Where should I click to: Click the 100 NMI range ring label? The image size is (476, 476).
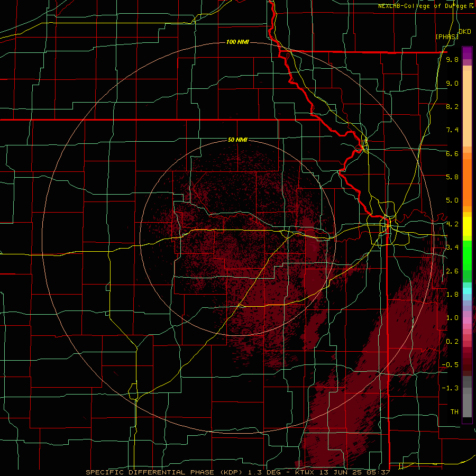coord(237,42)
